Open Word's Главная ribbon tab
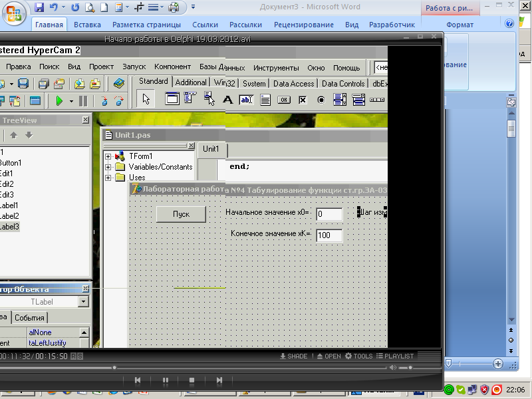The width and height of the screenshot is (532, 399). [x=49, y=25]
